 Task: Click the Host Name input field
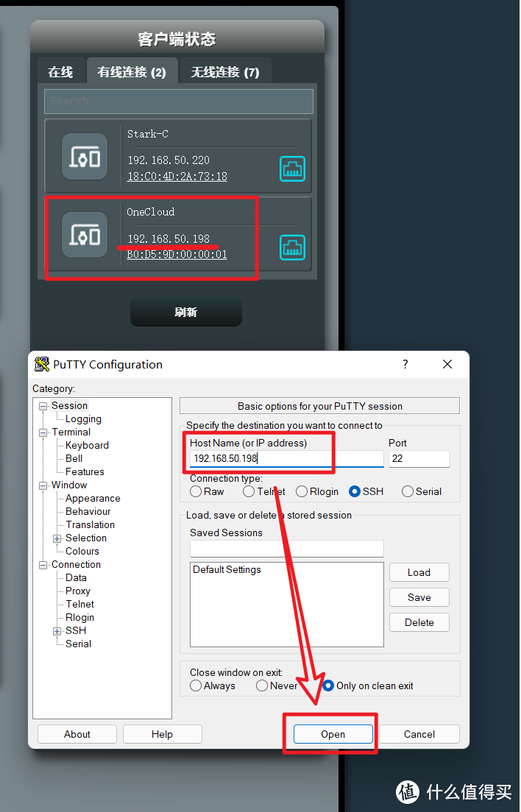click(287, 458)
